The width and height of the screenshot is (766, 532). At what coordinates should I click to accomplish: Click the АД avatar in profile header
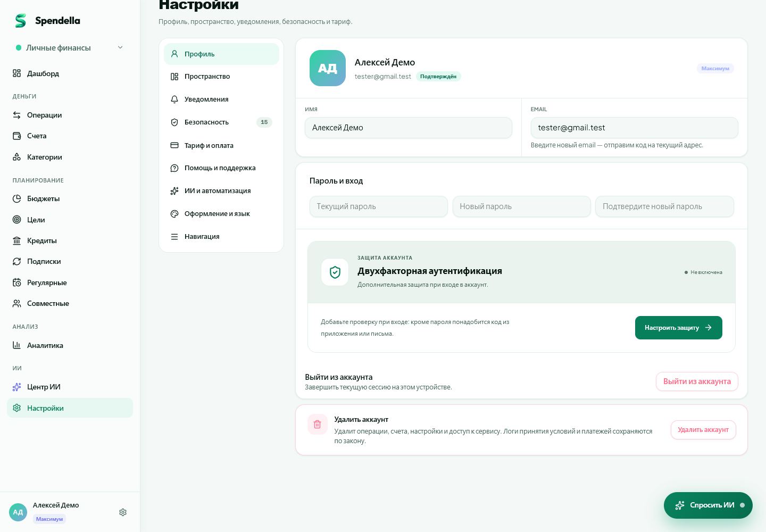(x=328, y=68)
